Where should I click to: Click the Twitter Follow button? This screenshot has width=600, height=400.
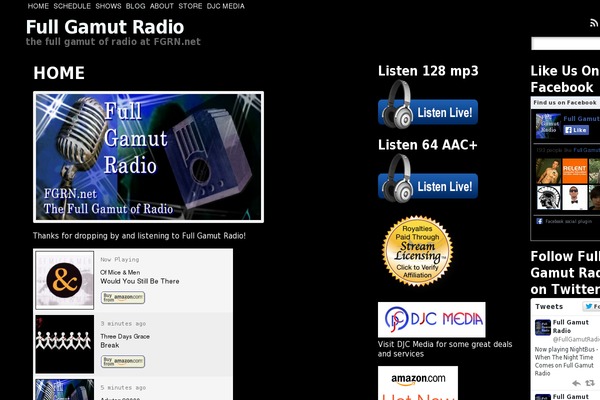[592, 306]
